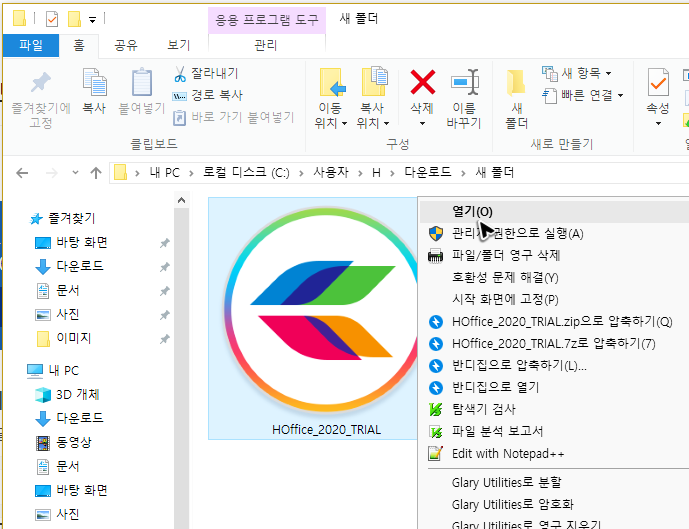
Task: Open 관리 tab under 응용 프로그램 도구
Action: [x=266, y=45]
